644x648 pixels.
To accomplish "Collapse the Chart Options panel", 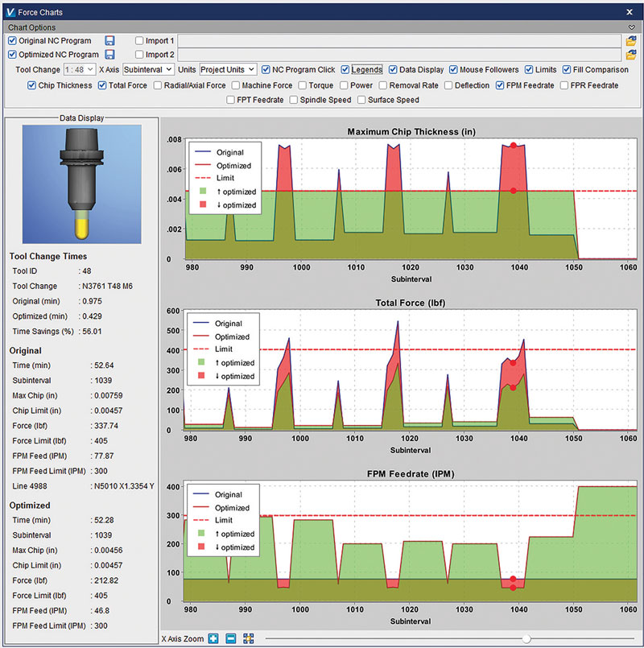I will click(632, 27).
